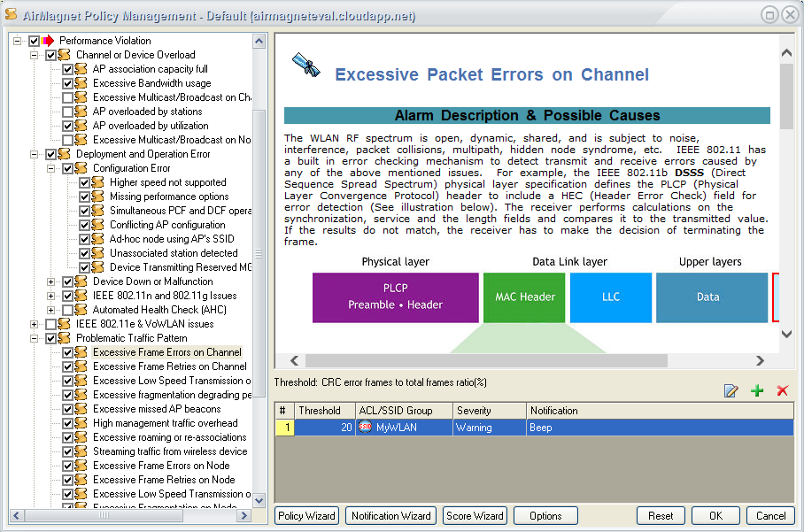Click the description pane vertical scrollbar thumb
The width and height of the screenshot is (804, 532).
(x=786, y=96)
